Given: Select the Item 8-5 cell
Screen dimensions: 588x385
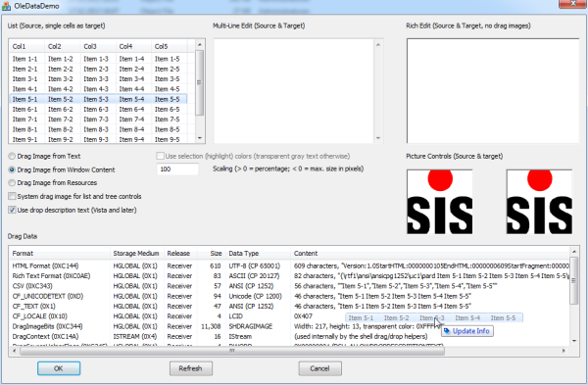Looking at the screenshot, I should point(168,129).
